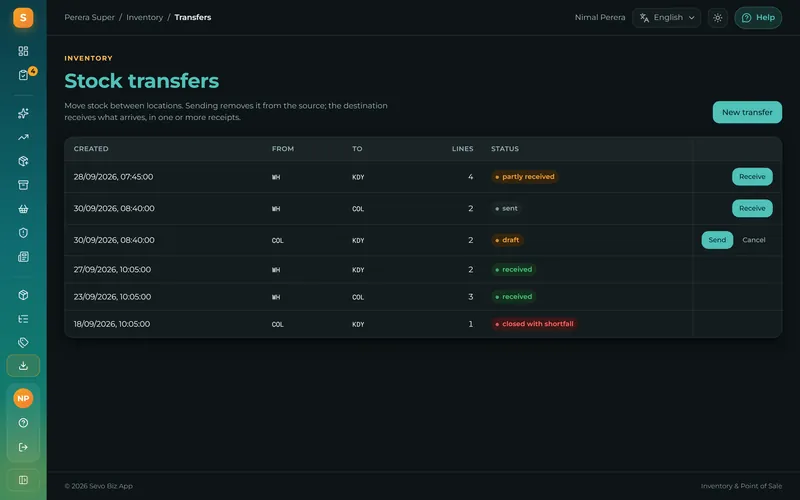Collapse the sidebar using the panel toggle

point(23,480)
